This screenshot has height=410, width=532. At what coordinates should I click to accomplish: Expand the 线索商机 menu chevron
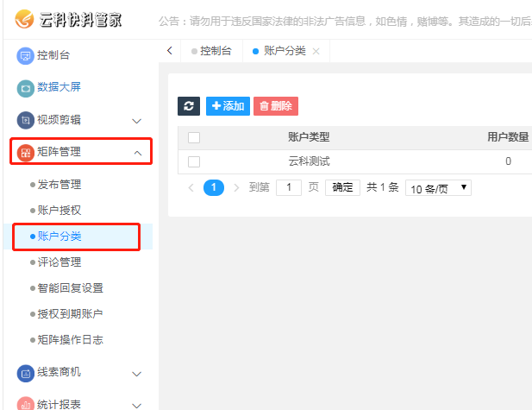click(136, 374)
